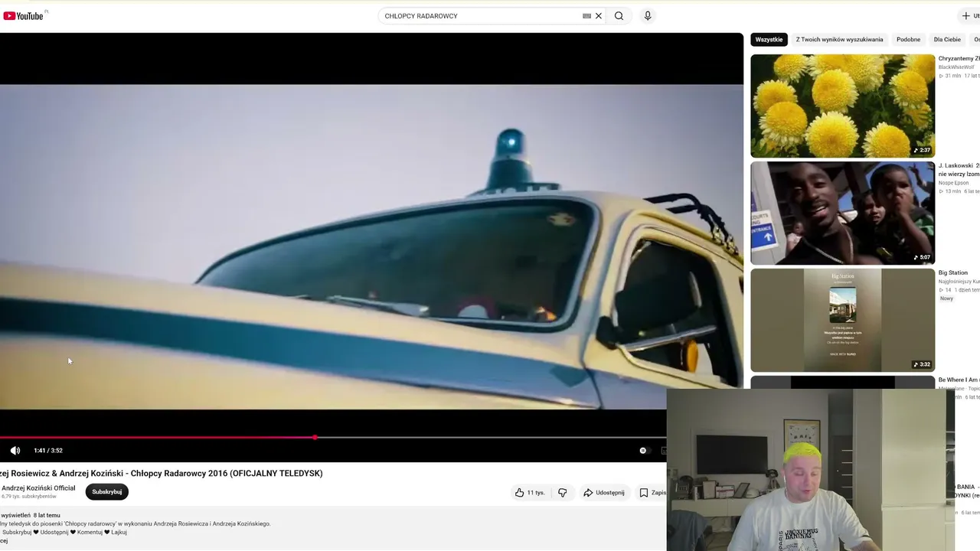The height and width of the screenshot is (551, 980).
Task: Select the Podobne filter chip
Action: [908, 40]
